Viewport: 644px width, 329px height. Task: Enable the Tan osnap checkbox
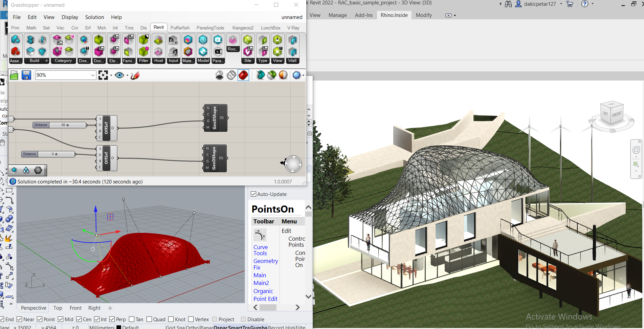tap(132, 319)
